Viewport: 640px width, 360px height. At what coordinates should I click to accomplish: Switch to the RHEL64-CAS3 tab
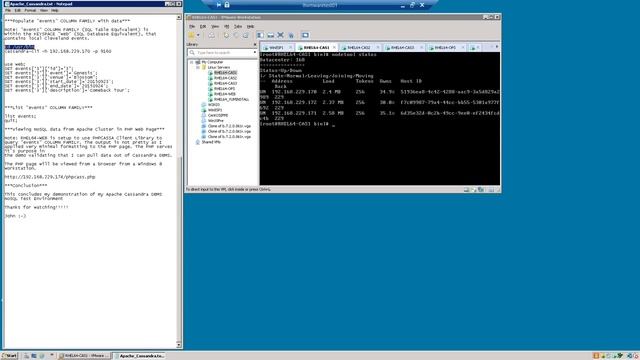tap(402, 48)
